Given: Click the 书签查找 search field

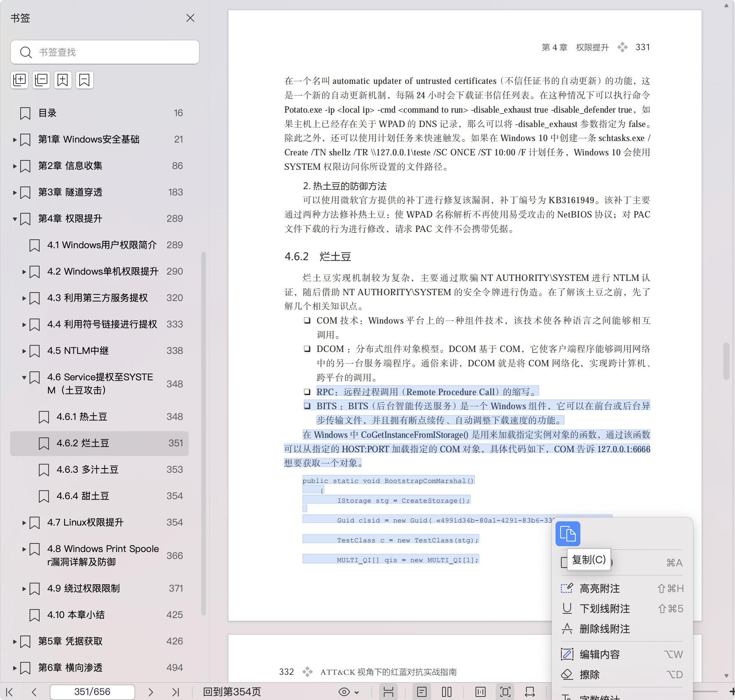Looking at the screenshot, I should point(113,52).
